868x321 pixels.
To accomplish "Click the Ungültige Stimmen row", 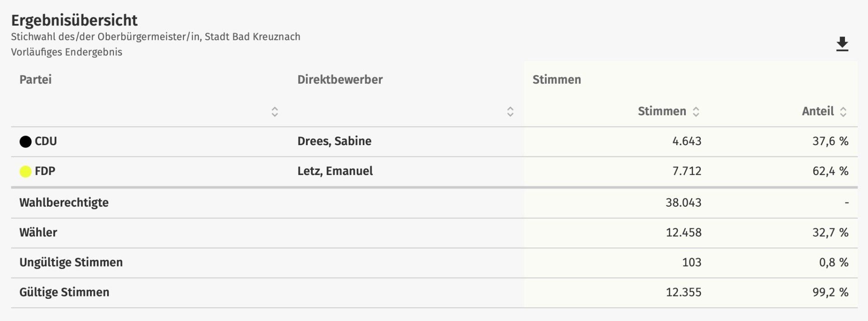I will point(71,262).
